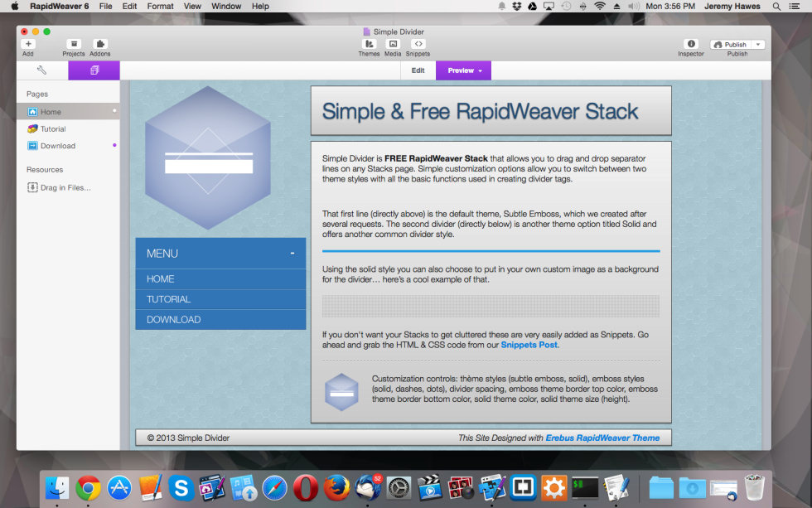
Task: Switch to the wrench settings tab
Action: click(42, 70)
